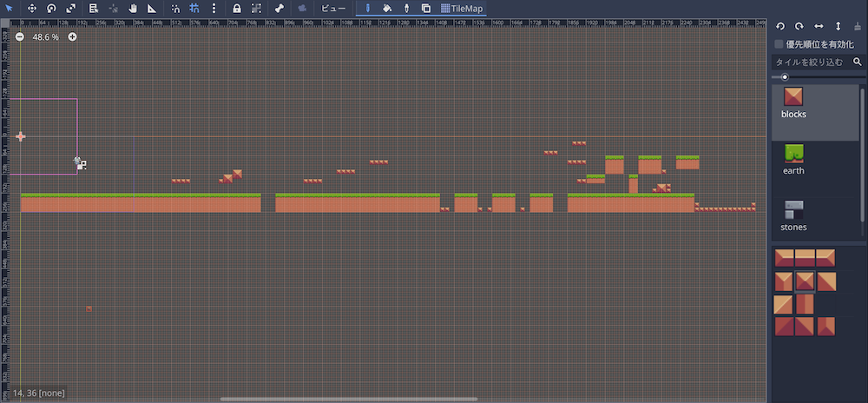Screen dimensions: 868x403
Task: Reset zoom via 48.6 % label
Action: click(45, 37)
